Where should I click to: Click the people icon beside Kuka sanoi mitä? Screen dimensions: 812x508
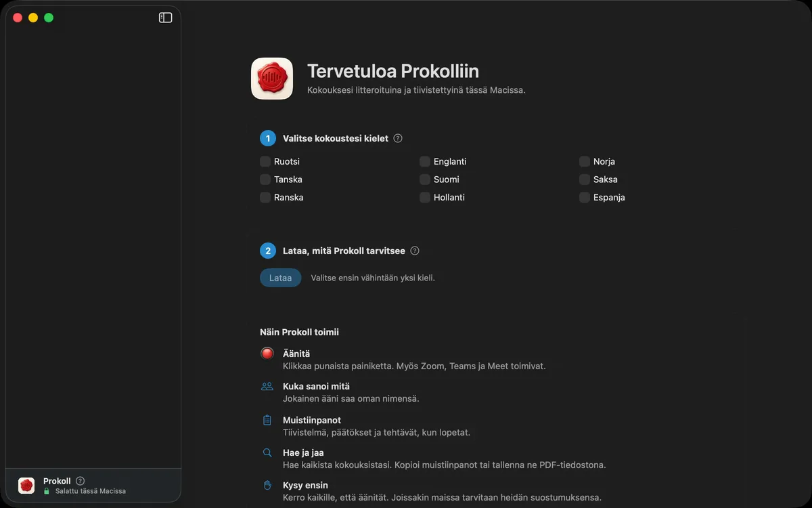[x=267, y=386]
